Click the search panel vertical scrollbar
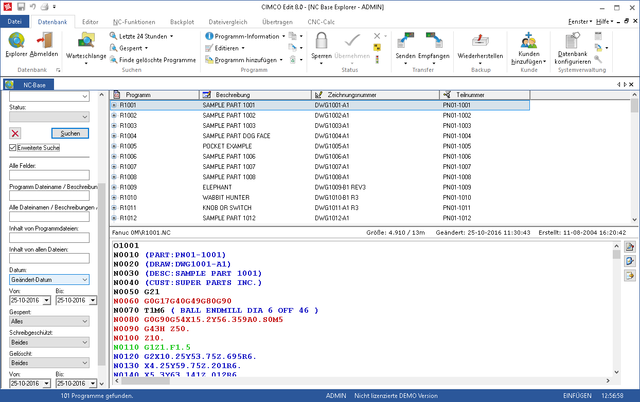 102,240
